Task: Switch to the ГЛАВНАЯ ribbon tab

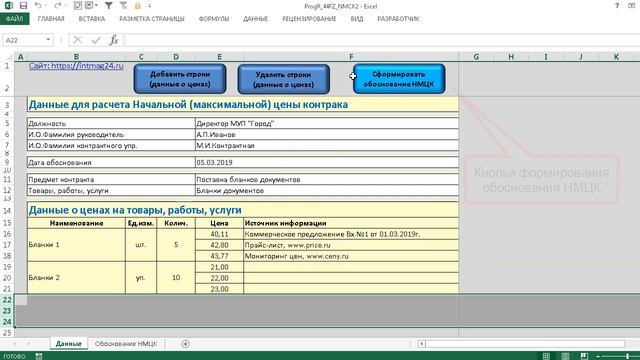Action: (x=51, y=19)
